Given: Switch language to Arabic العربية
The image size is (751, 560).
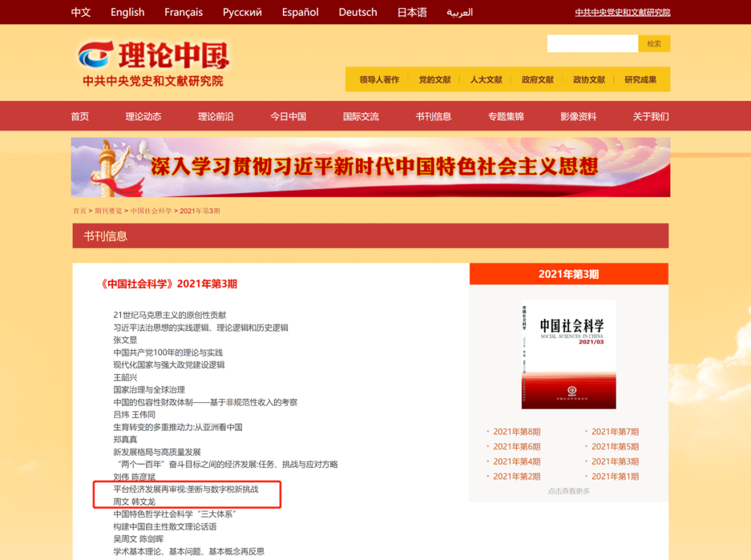Looking at the screenshot, I should click(x=460, y=12).
